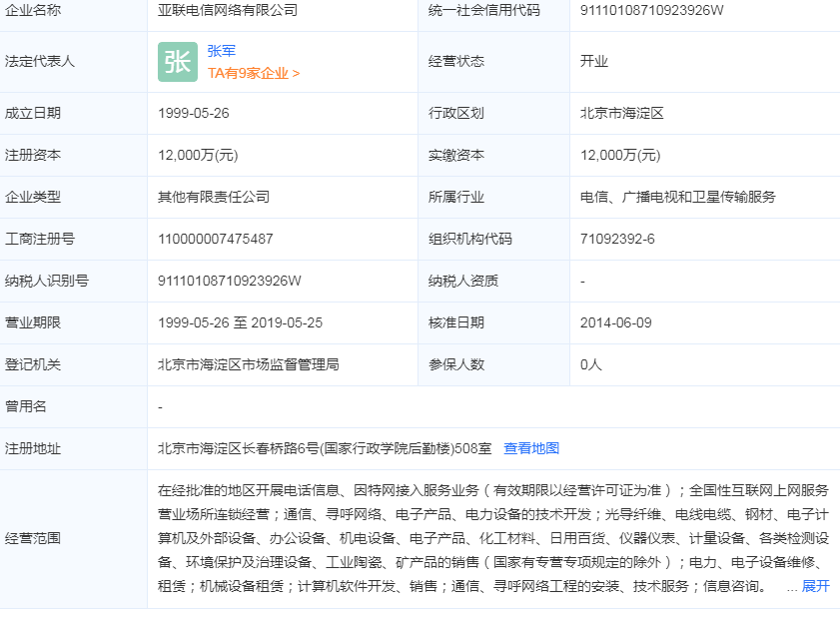Select administrative region 北京市海淀区

[622, 113]
